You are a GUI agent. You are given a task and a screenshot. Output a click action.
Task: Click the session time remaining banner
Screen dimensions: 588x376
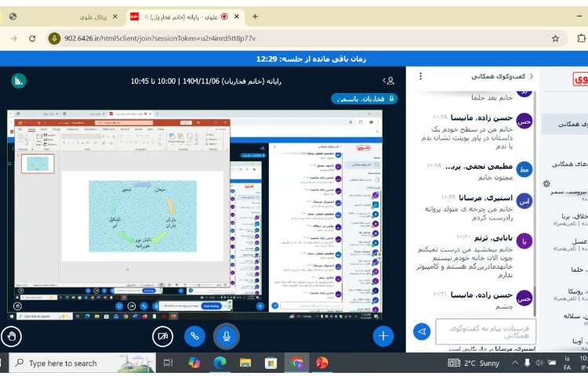click(311, 59)
